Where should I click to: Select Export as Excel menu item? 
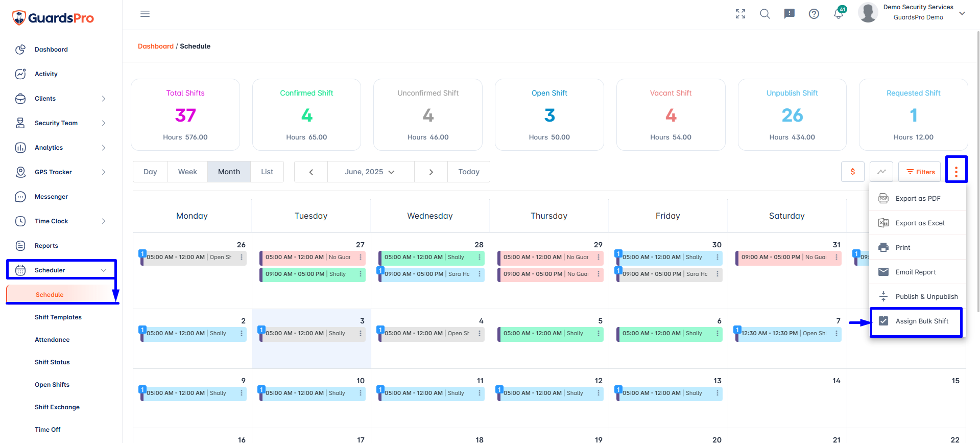pyautogui.click(x=918, y=223)
